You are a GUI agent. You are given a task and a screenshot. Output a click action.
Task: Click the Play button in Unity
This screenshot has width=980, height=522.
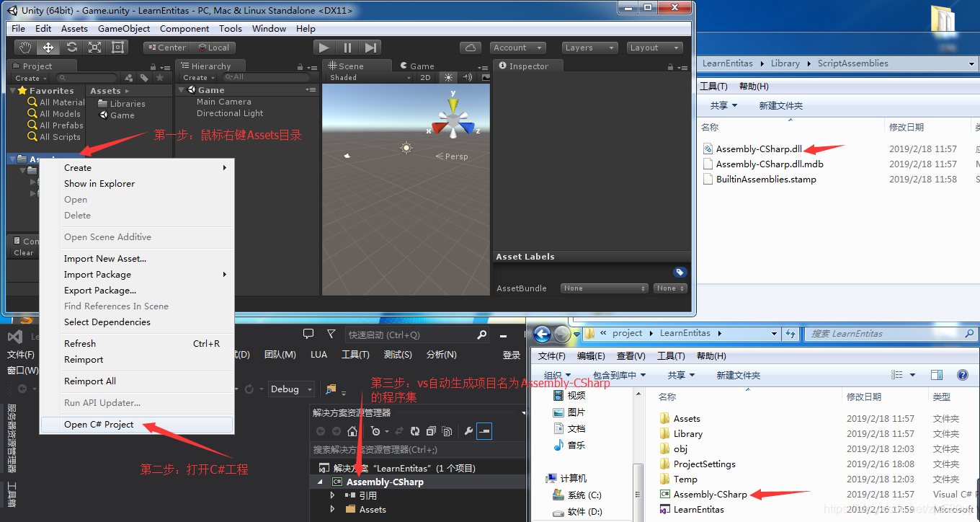(x=324, y=48)
